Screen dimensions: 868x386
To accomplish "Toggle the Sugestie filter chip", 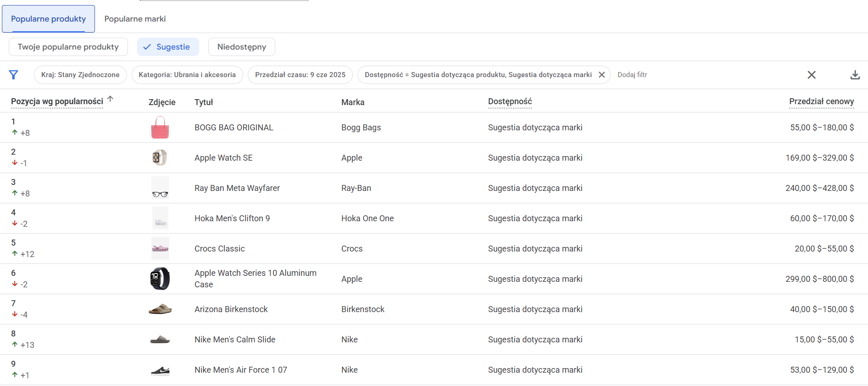I will [x=168, y=47].
